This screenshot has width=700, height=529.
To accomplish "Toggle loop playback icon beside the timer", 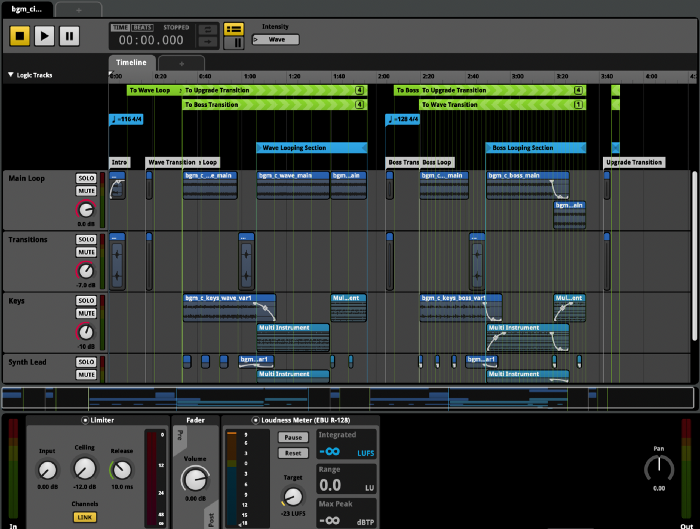I will pos(207,30).
